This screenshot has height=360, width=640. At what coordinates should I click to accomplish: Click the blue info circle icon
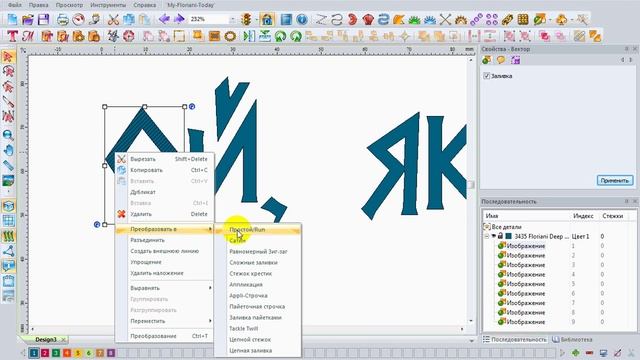(x=302, y=19)
